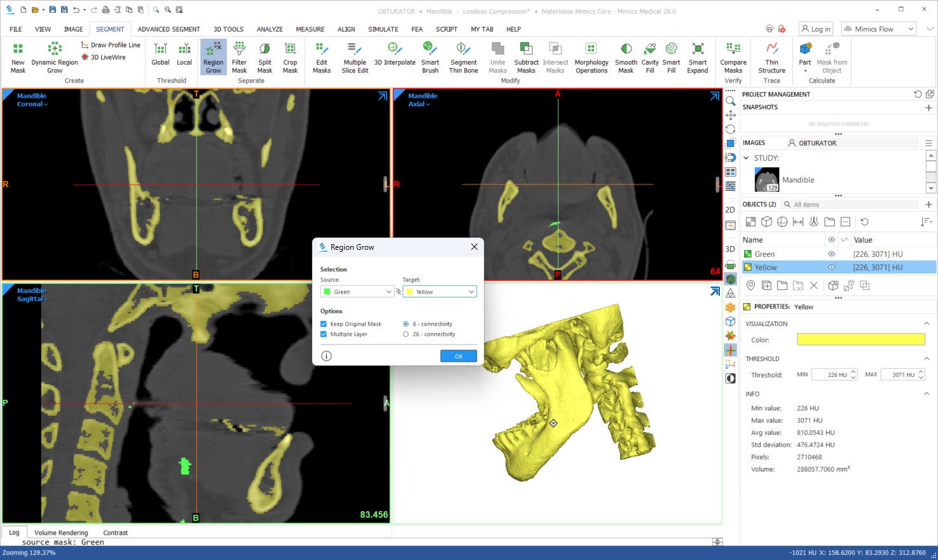
Task: Click the Threshold MIN value field
Action: (x=831, y=375)
